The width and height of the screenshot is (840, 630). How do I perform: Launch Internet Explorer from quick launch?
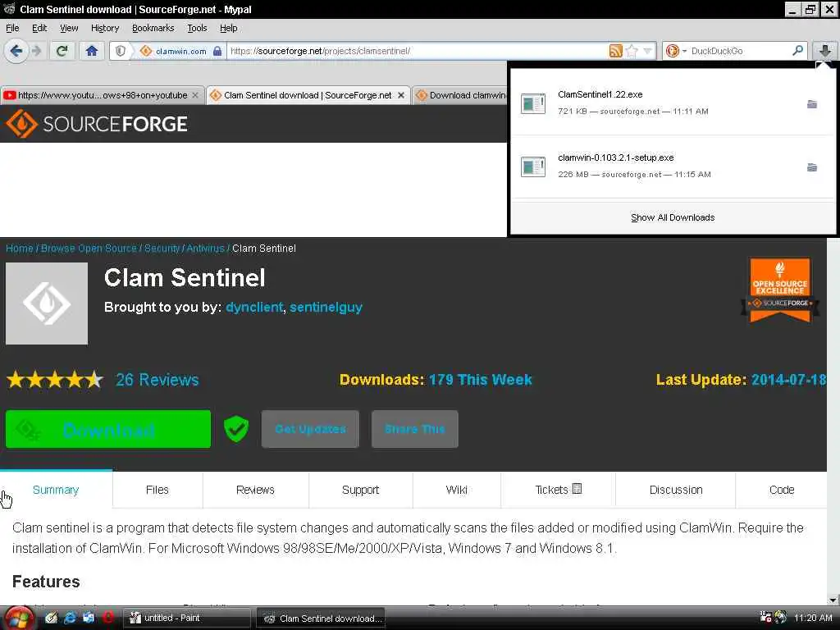(70, 618)
